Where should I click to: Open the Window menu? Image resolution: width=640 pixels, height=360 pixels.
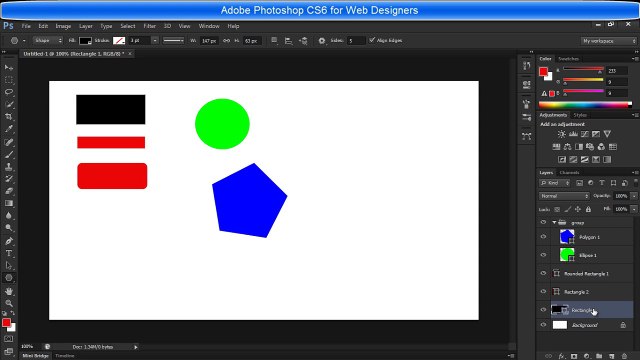click(x=209, y=26)
